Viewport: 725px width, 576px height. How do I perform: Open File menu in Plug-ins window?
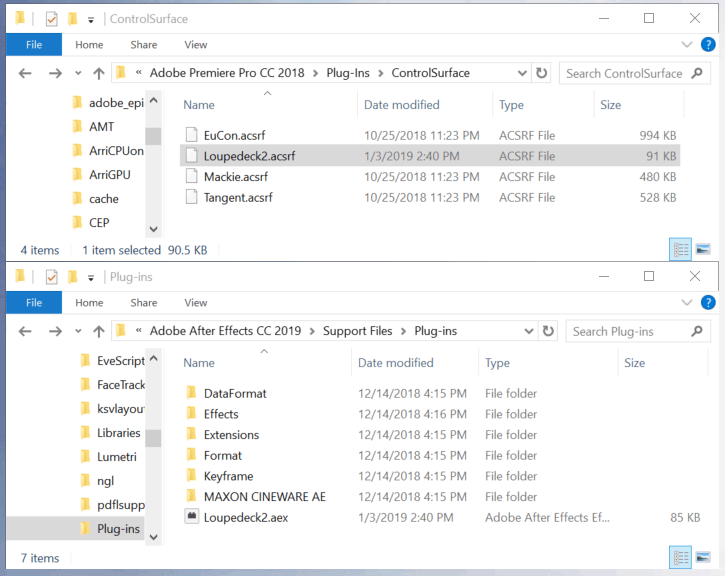tap(34, 303)
